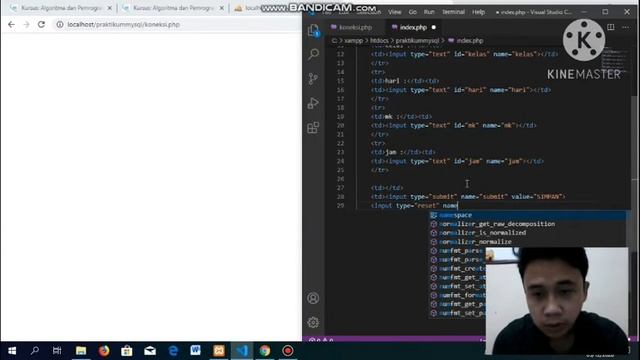Reload the browser page
This screenshot has height=360, width=640.
pos(41,24)
